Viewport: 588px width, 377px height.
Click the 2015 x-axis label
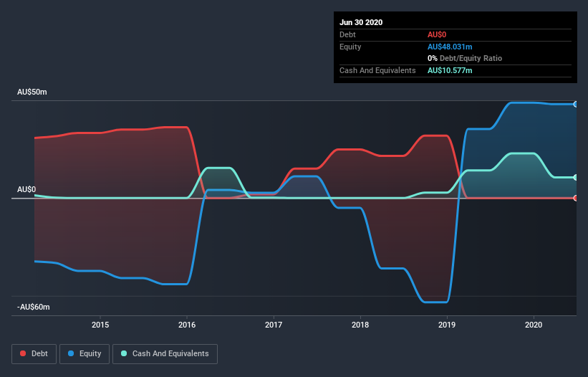100,325
